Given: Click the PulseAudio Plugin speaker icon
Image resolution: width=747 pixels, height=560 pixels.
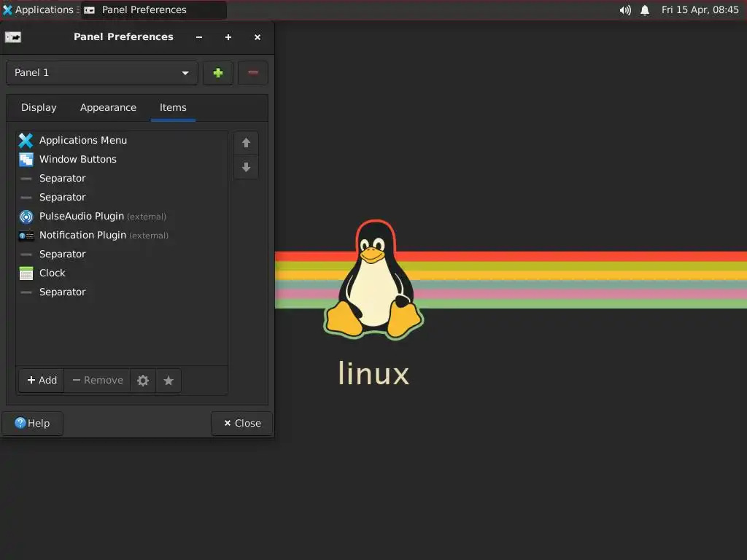Looking at the screenshot, I should click(26, 217).
